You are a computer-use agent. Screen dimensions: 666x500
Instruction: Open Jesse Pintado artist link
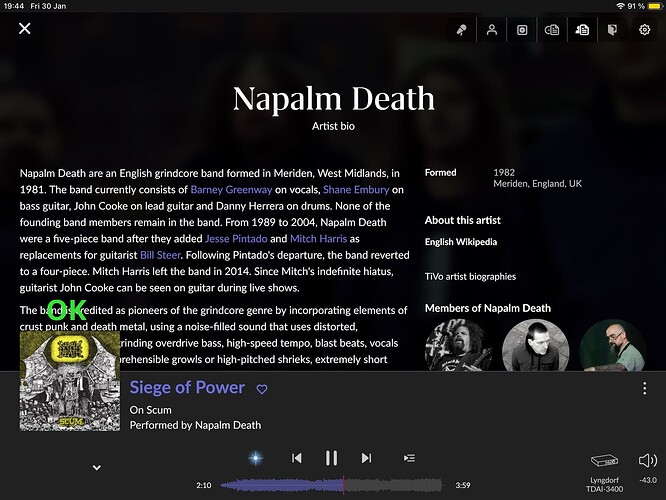click(236, 239)
